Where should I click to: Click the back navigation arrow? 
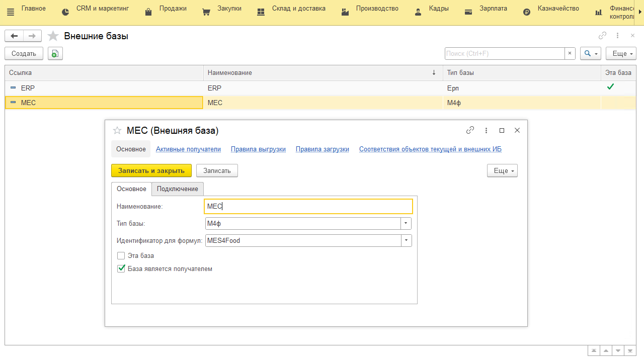(x=14, y=36)
